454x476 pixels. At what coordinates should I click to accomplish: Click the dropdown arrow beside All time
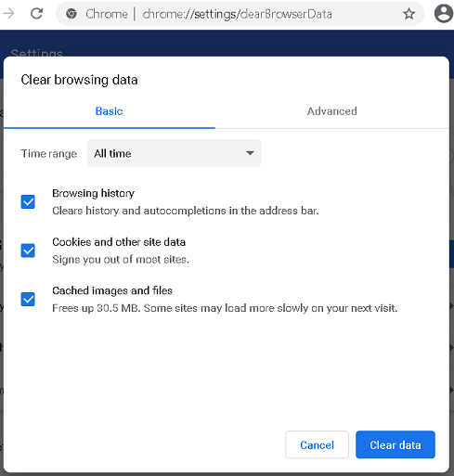point(250,153)
